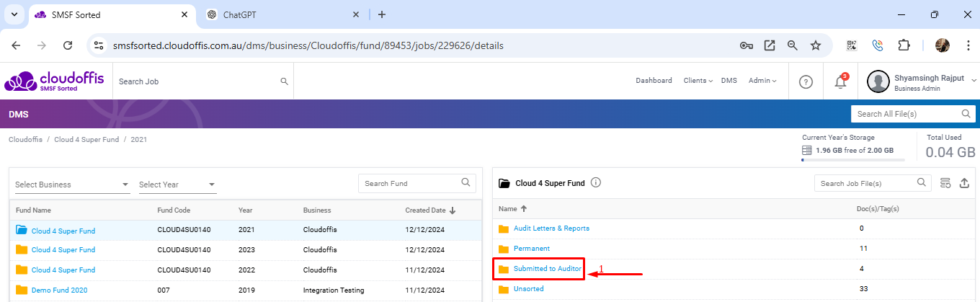
Task: Click the Submitted to Auditor folder icon
Action: click(504, 269)
